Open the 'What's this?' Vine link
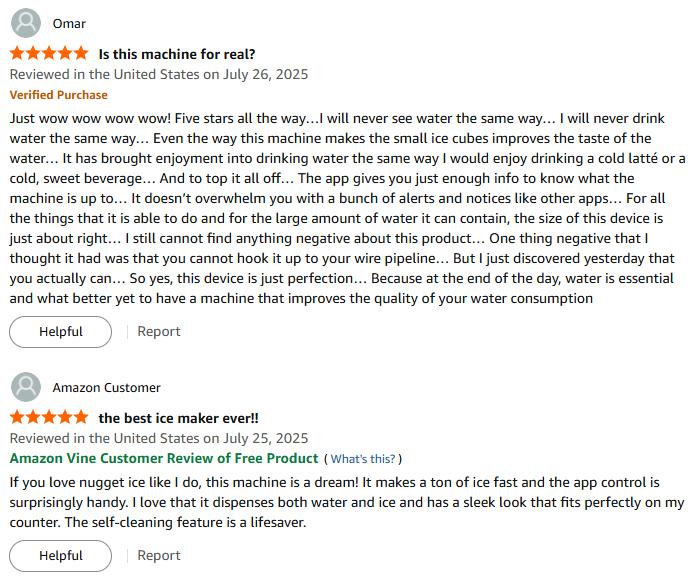The height and width of the screenshot is (583, 696). click(x=362, y=459)
